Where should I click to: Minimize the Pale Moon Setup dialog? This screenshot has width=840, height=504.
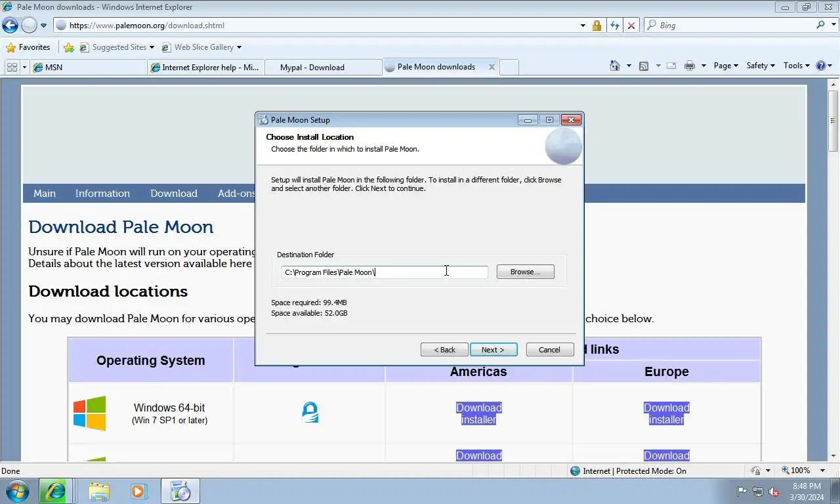click(x=528, y=120)
